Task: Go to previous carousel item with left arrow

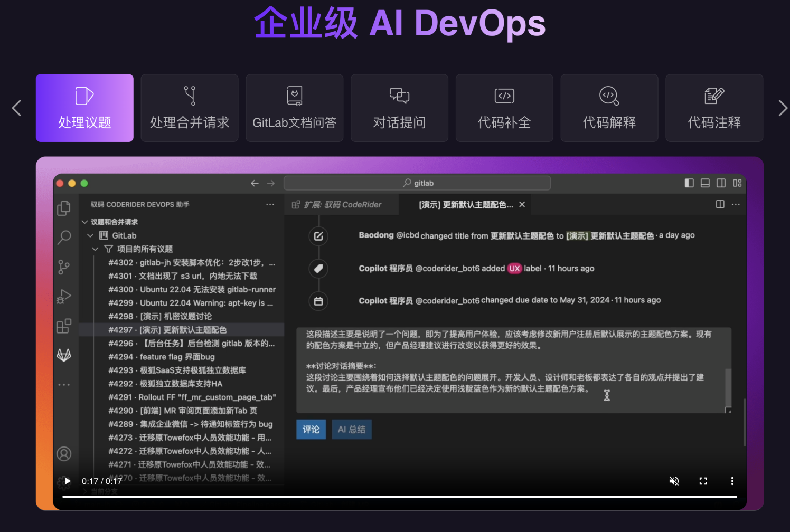Action: click(x=16, y=108)
